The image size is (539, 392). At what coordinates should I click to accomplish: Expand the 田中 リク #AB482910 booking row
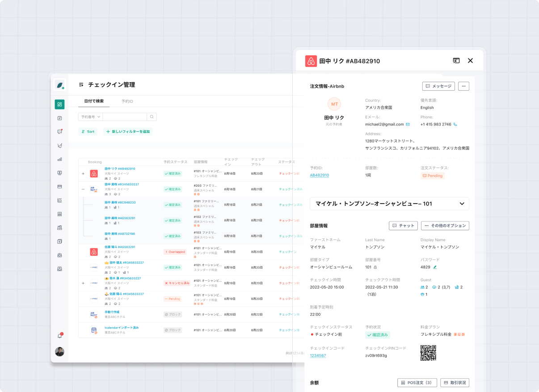(x=83, y=174)
